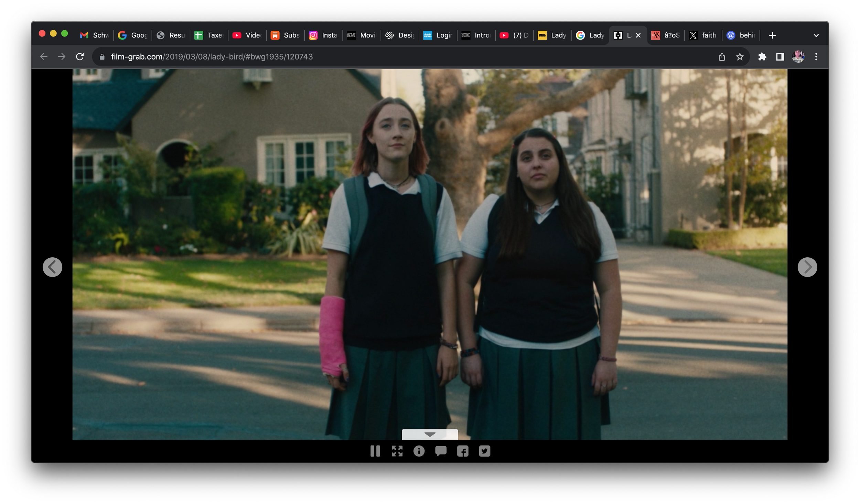860x504 pixels.
Task: Switch to the Resu tab
Action: (171, 35)
